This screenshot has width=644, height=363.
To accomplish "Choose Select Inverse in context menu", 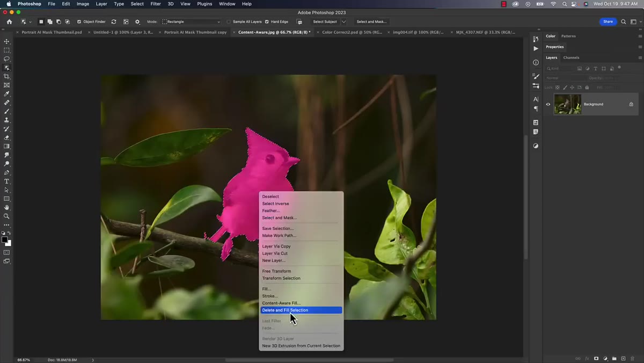I will [275, 204].
